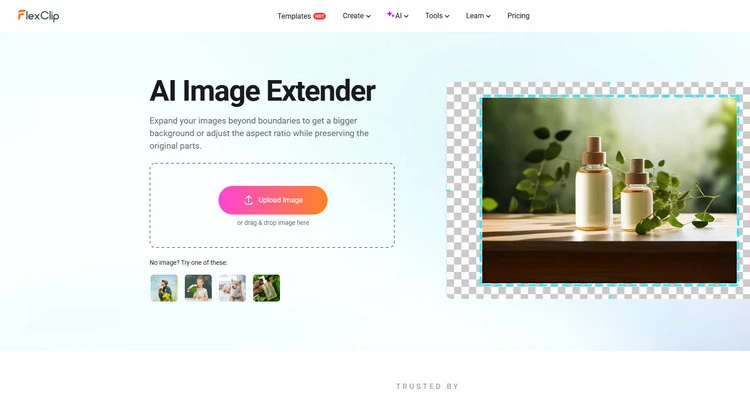Screen dimensions: 750x400
Task: Click the 'Expand your images beyond boundaries' description
Action: click(259, 133)
